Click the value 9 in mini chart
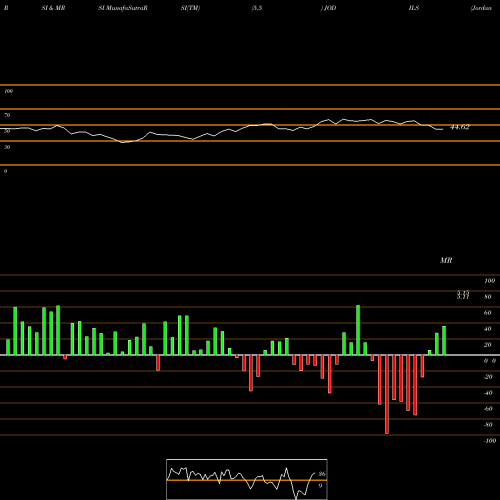Screen dimensions: 500x500 (320, 486)
